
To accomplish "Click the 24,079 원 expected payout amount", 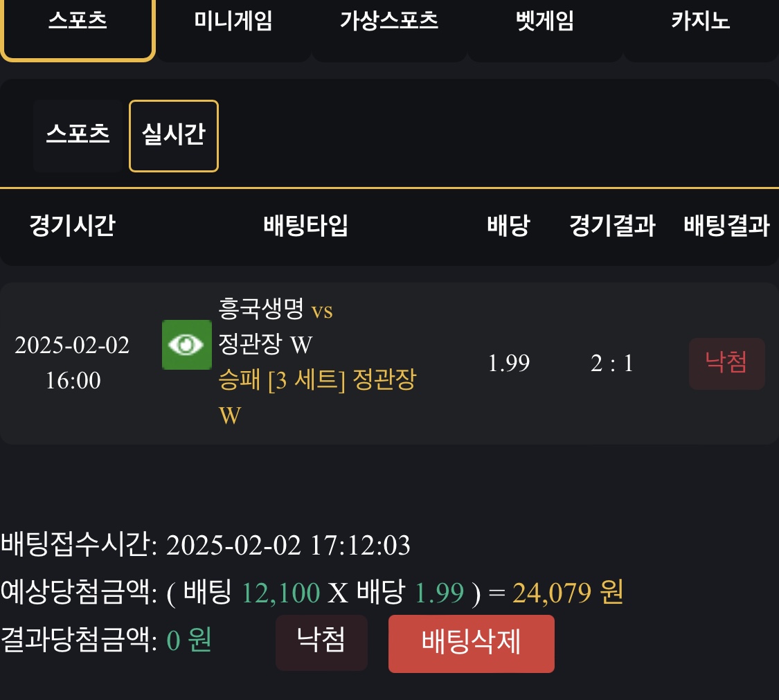I will click(x=568, y=593).
